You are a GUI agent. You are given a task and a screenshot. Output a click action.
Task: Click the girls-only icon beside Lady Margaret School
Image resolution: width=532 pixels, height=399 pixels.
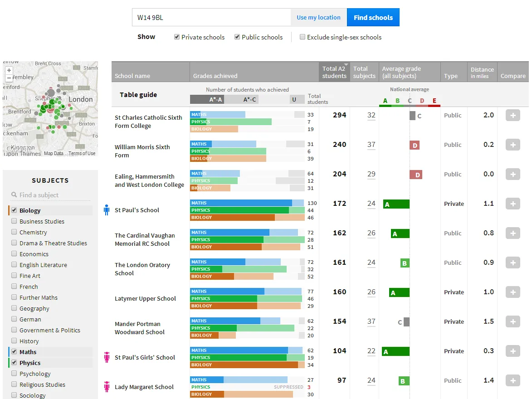(x=107, y=387)
